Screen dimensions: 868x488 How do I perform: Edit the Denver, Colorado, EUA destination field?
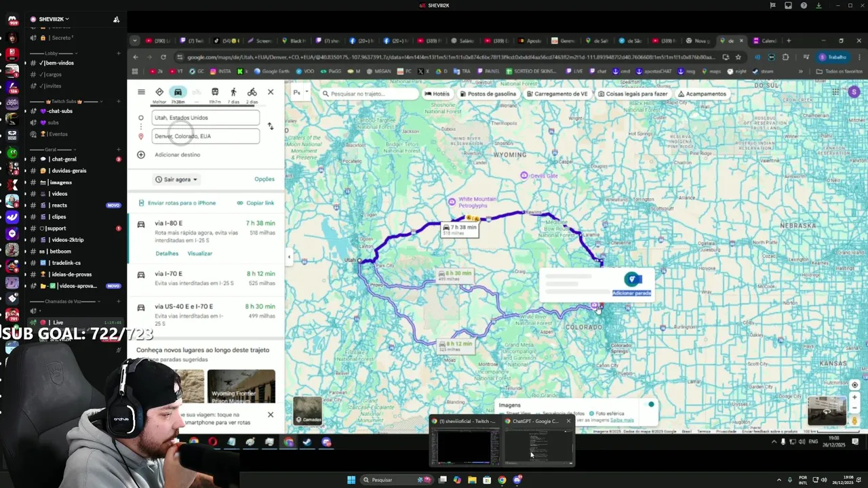point(205,136)
